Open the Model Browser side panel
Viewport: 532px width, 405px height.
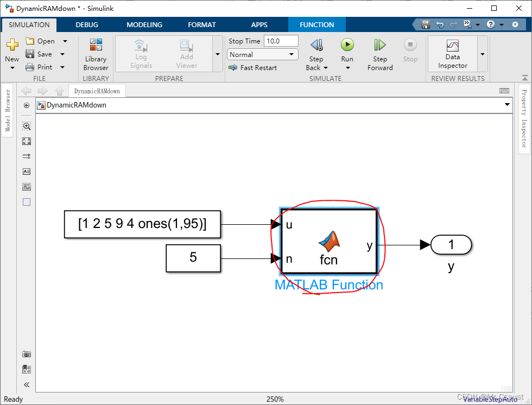click(x=8, y=111)
